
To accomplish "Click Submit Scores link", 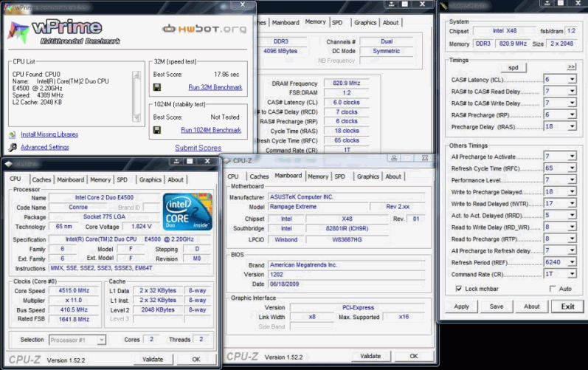I will tap(198, 148).
